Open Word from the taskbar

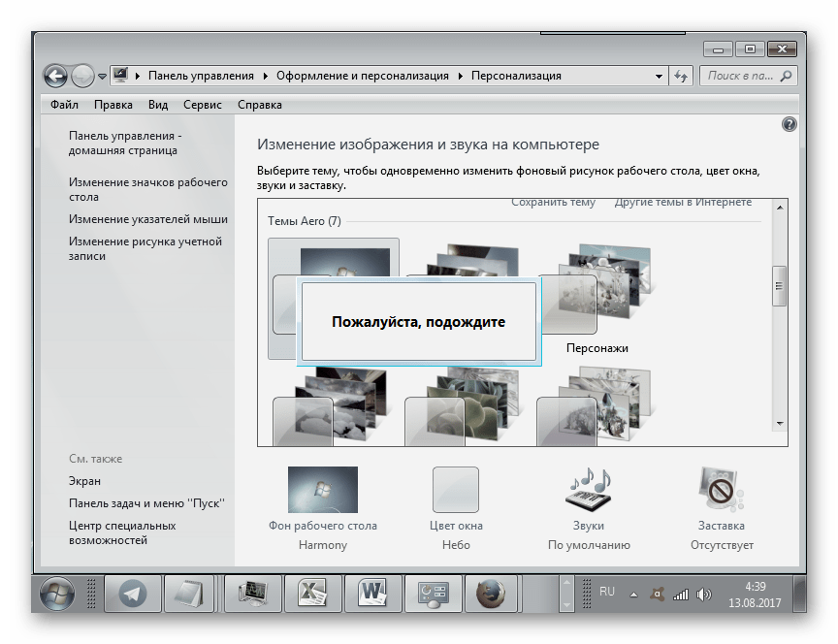point(373,594)
